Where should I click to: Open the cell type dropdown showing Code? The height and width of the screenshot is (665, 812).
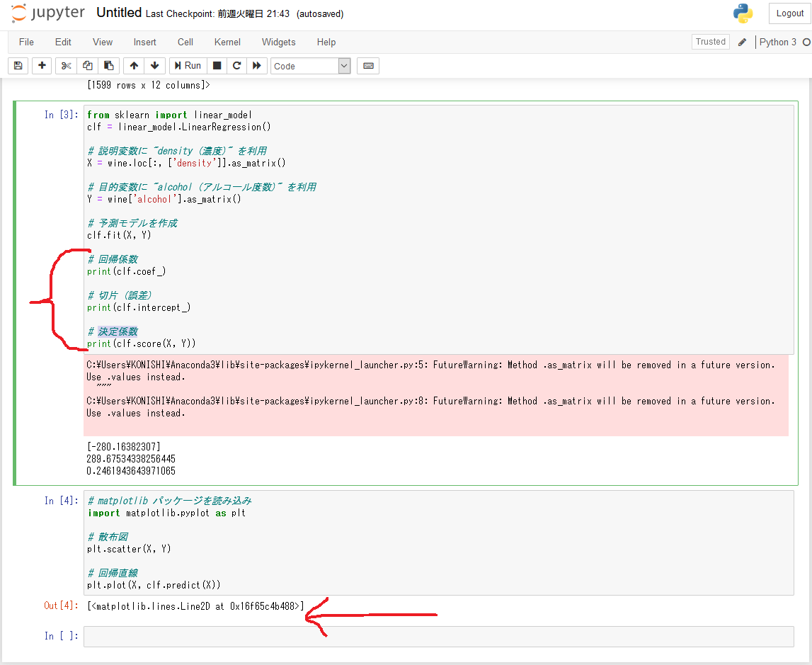pos(311,66)
